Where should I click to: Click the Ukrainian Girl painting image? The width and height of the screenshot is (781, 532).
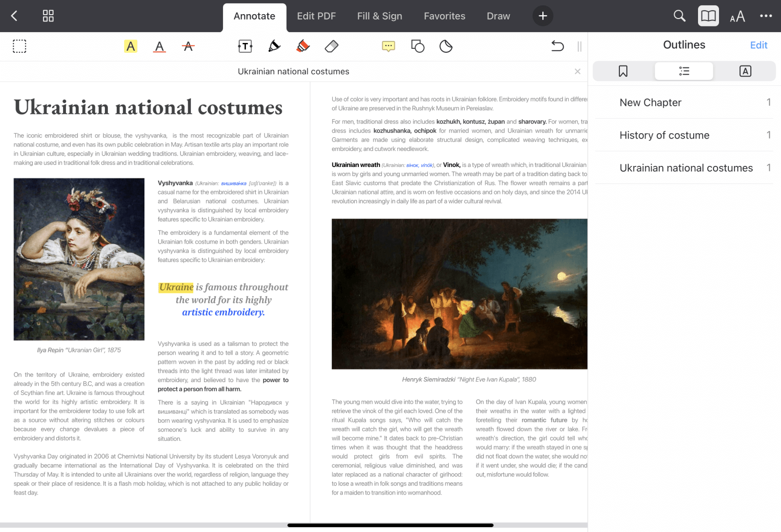coord(79,259)
